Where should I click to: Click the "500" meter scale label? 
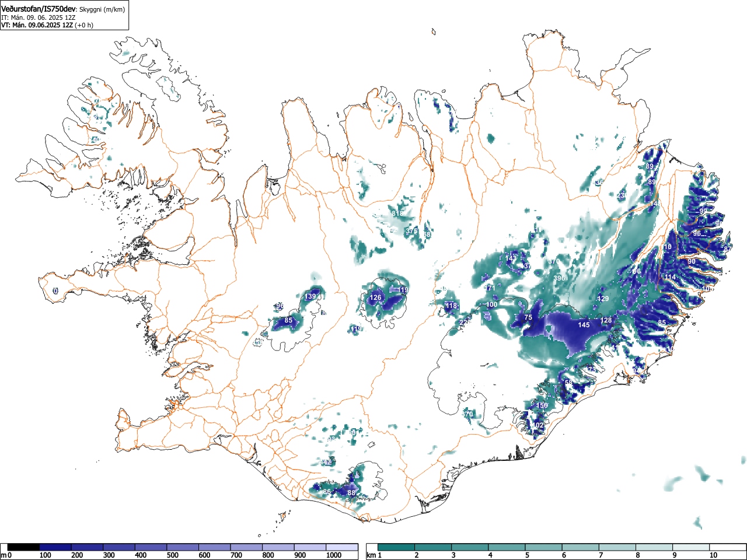tap(172, 555)
